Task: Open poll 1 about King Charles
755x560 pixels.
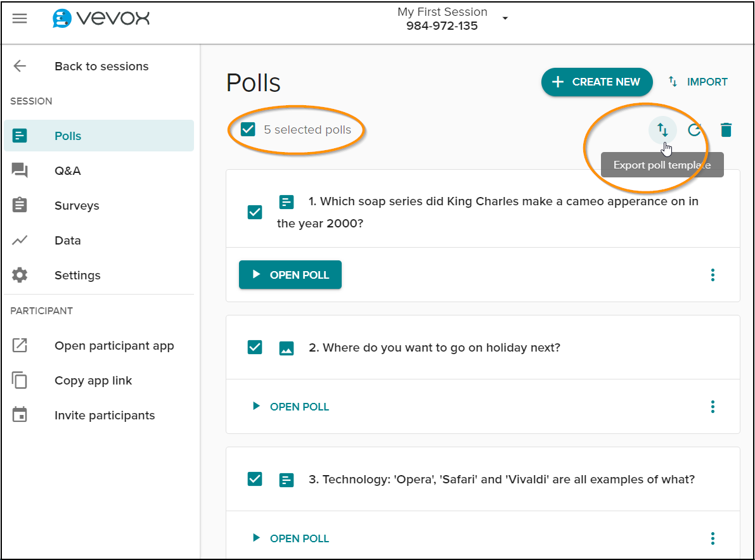Action: click(290, 274)
